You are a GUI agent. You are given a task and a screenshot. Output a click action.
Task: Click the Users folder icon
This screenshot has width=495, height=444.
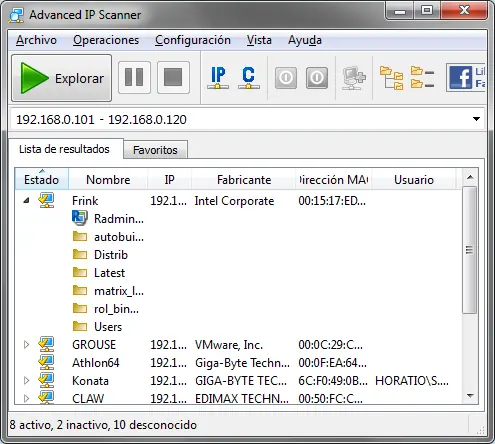[x=80, y=326]
